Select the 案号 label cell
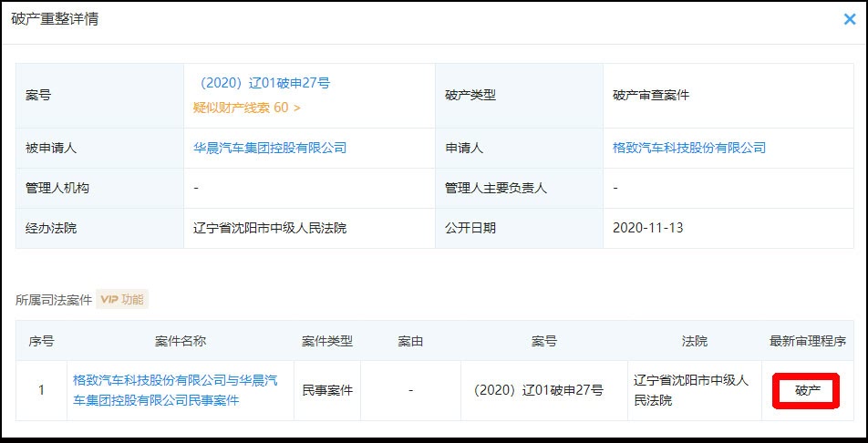 [99, 96]
